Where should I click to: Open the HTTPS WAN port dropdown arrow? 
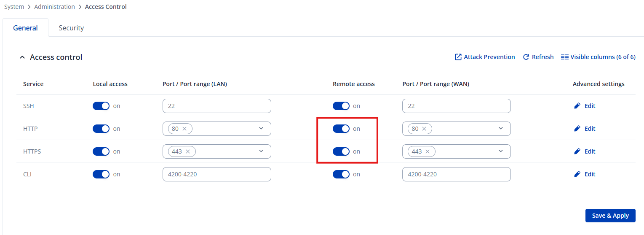tap(501, 151)
